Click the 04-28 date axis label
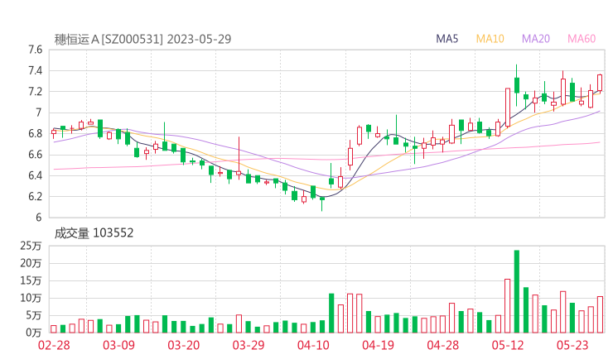613x364 pixels. (443, 345)
